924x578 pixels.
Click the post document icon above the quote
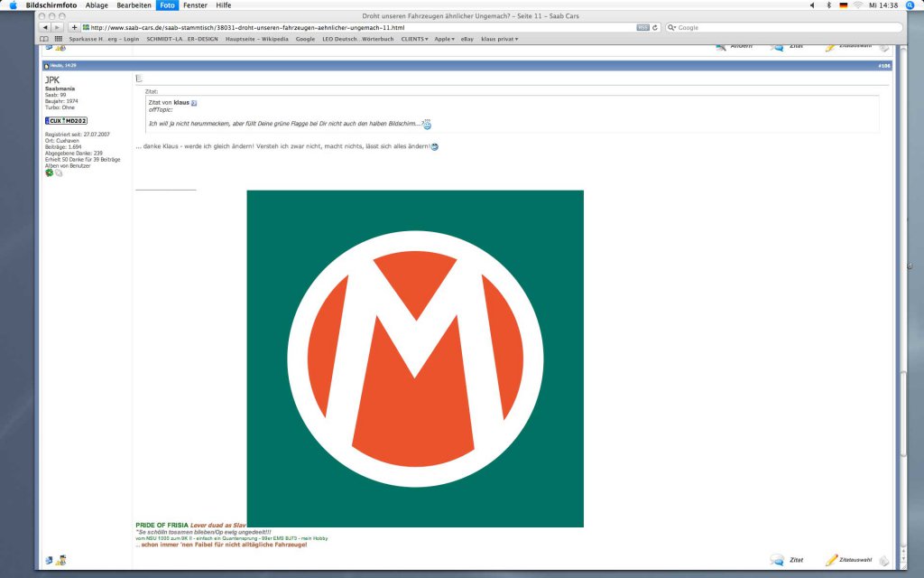click(139, 79)
